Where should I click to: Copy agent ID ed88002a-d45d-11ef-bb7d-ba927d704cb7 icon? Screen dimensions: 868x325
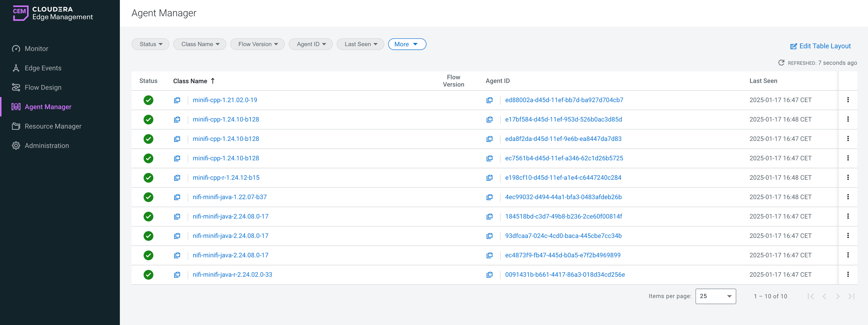489,100
